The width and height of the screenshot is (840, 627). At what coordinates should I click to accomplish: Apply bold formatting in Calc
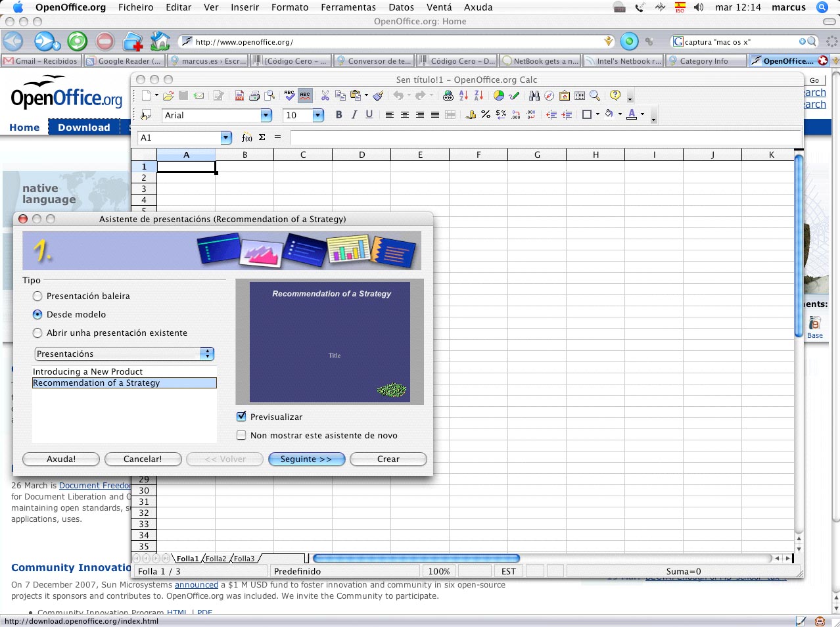pos(338,115)
